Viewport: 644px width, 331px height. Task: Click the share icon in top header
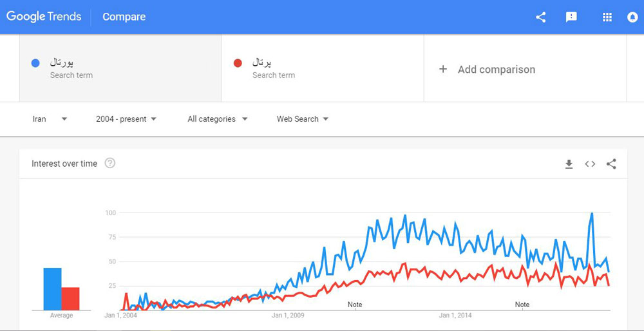point(541,17)
